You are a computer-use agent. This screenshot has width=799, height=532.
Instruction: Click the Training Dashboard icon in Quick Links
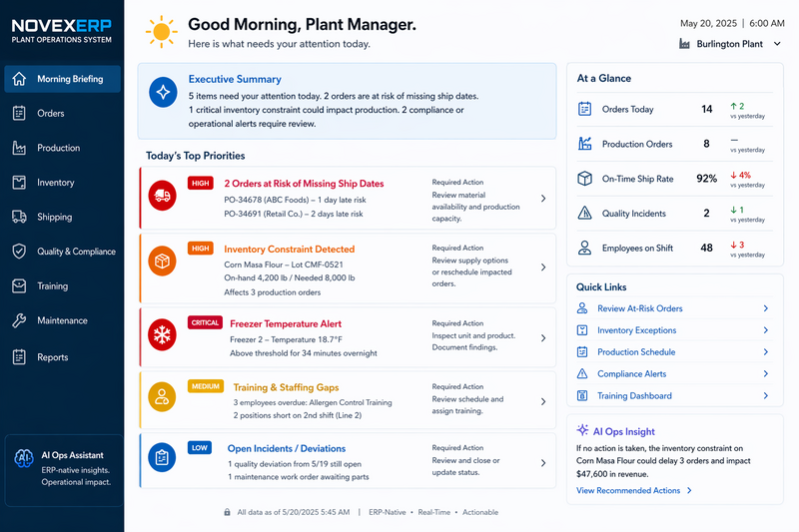pyautogui.click(x=582, y=395)
